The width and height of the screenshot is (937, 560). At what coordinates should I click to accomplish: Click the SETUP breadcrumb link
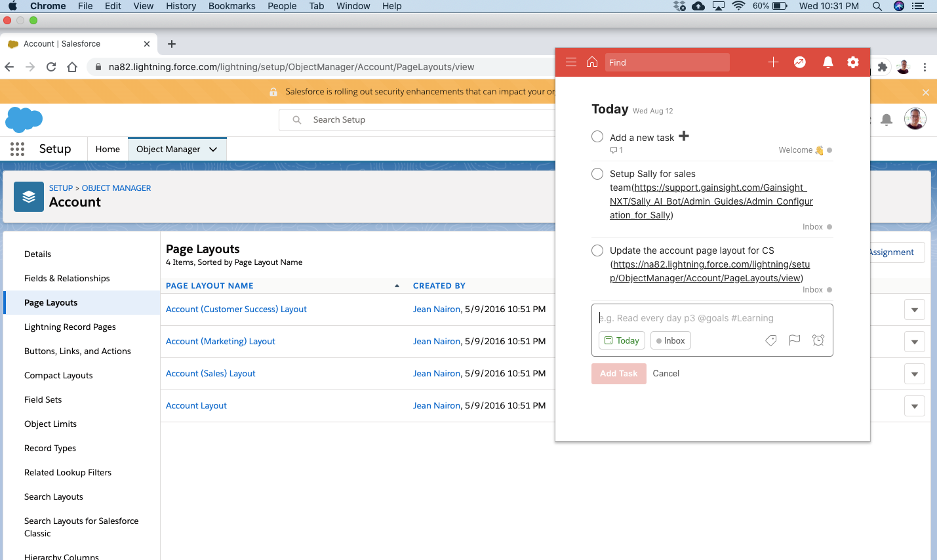[61, 188]
